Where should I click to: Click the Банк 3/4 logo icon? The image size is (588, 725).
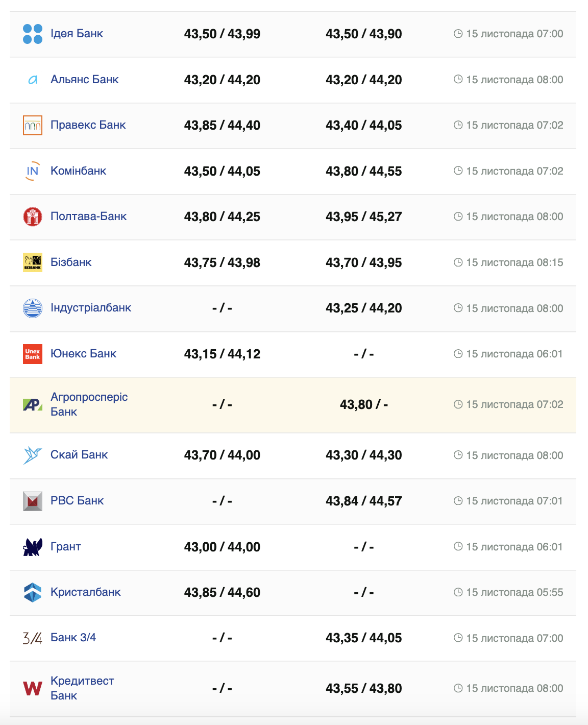pyautogui.click(x=33, y=638)
